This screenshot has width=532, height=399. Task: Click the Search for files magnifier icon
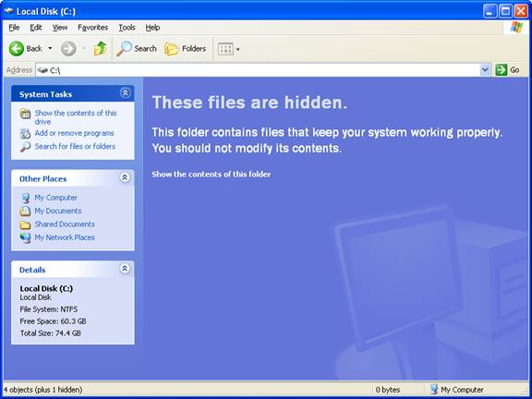[x=25, y=147]
